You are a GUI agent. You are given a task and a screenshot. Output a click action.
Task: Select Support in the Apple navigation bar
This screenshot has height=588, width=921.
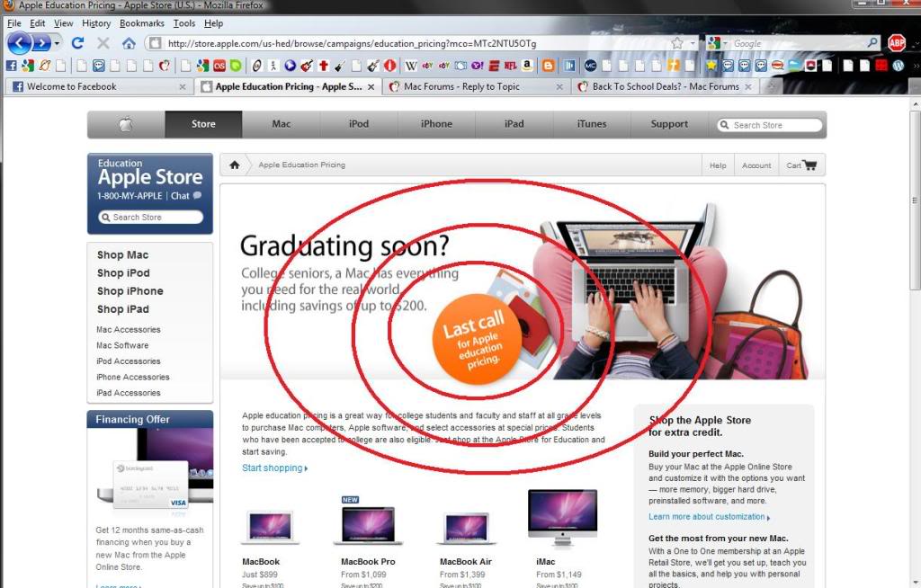tap(669, 124)
